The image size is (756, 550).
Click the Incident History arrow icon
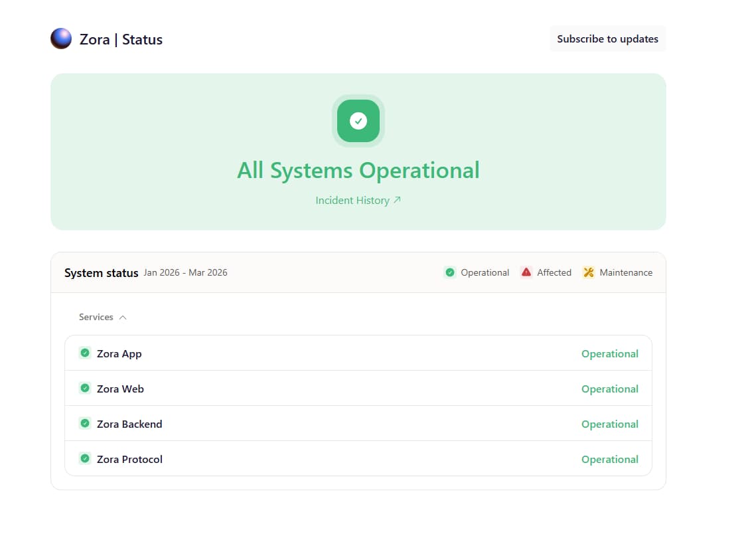tap(397, 200)
